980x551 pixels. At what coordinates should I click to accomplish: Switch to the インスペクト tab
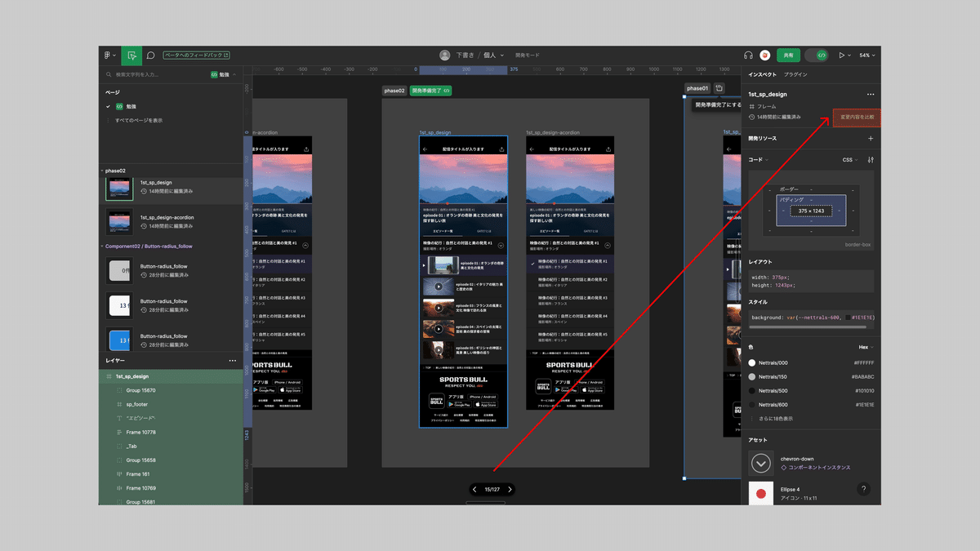[763, 74]
